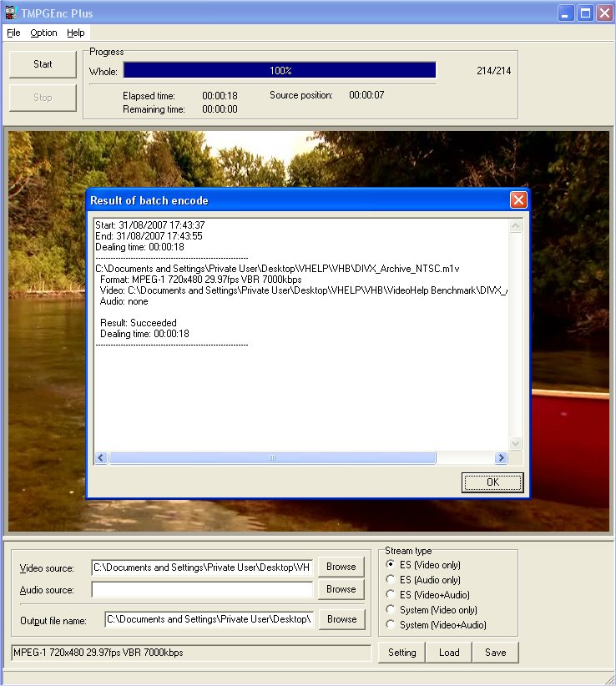The height and width of the screenshot is (686, 616).
Task: Maximize the TMPGEnc Plus window
Action: point(585,13)
